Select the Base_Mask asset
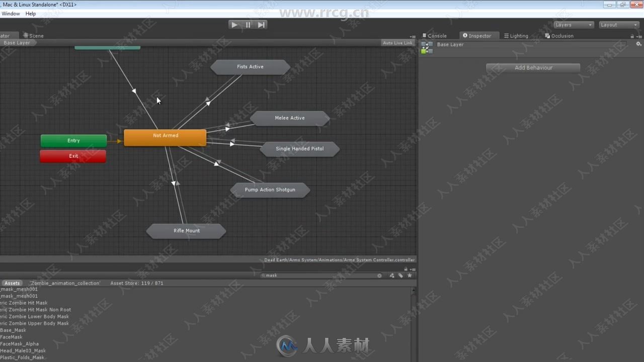The width and height of the screenshot is (644, 362). (x=13, y=330)
